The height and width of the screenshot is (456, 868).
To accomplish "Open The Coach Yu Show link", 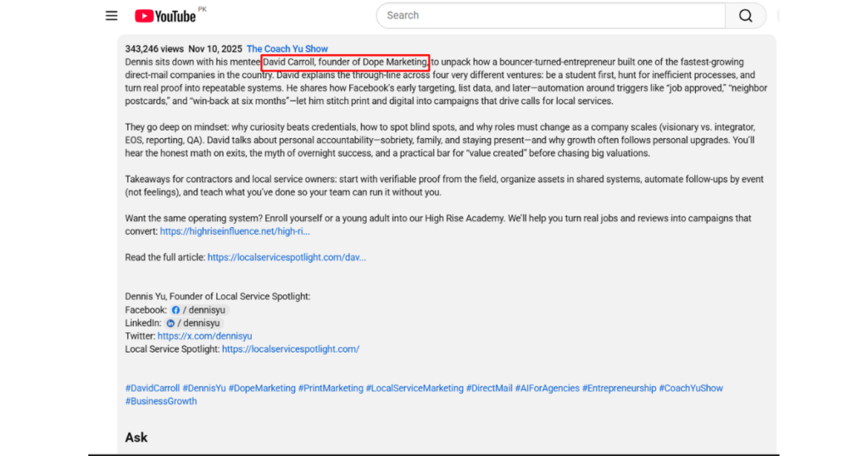I will pos(287,48).
